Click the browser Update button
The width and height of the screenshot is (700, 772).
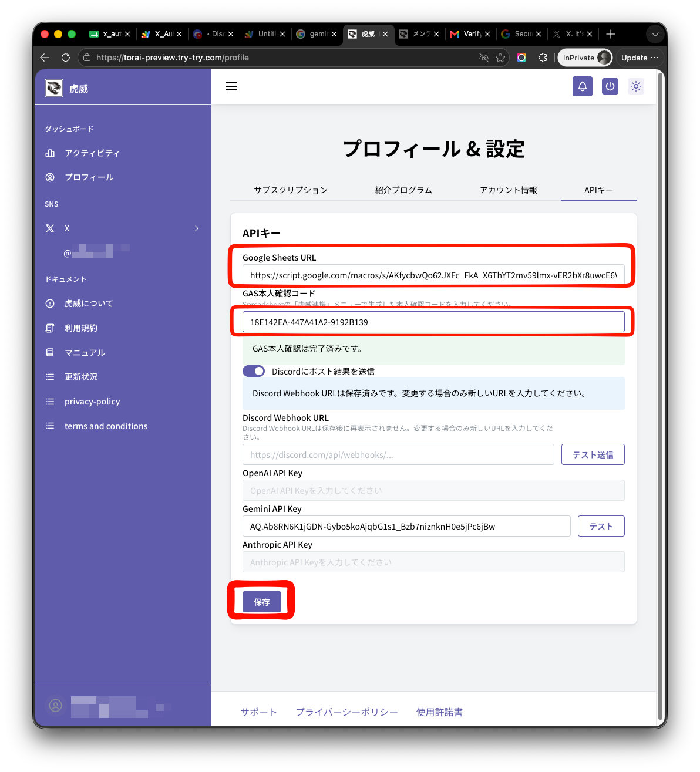pyautogui.click(x=640, y=58)
